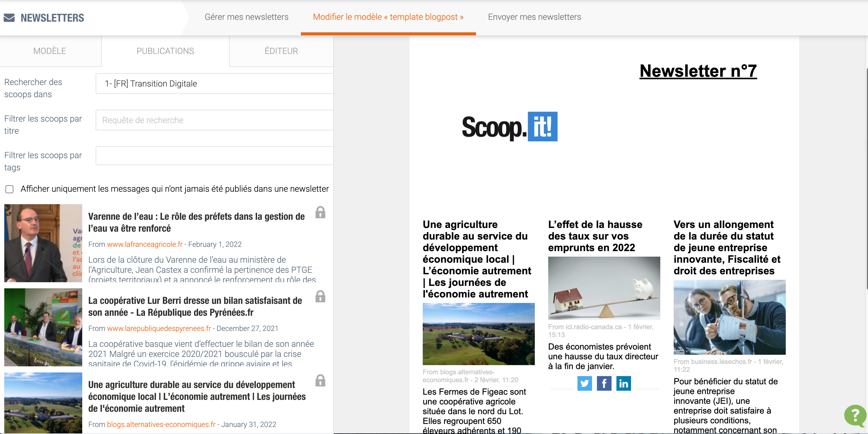Click the NEWSLETTERS heading text
Image resolution: width=868 pixels, height=434 pixels.
52,18
